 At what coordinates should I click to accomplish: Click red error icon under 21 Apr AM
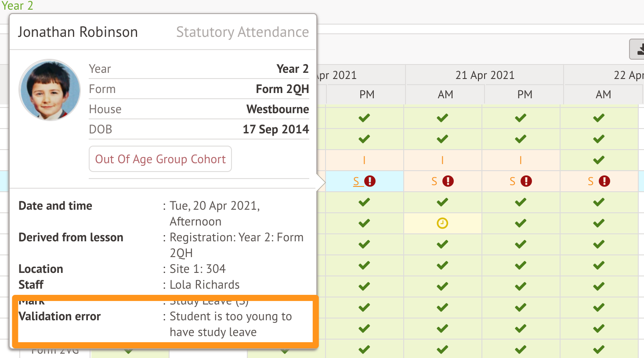coord(448,181)
